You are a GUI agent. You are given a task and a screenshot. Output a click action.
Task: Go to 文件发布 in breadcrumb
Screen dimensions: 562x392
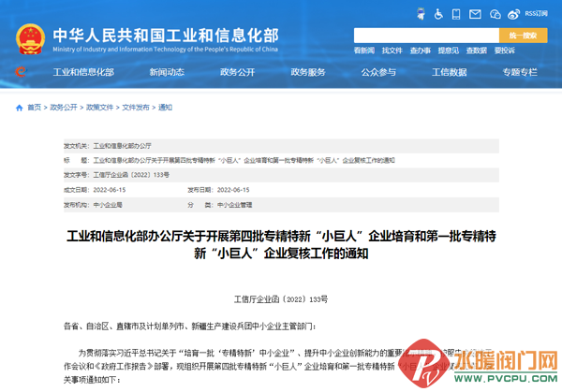coord(136,108)
